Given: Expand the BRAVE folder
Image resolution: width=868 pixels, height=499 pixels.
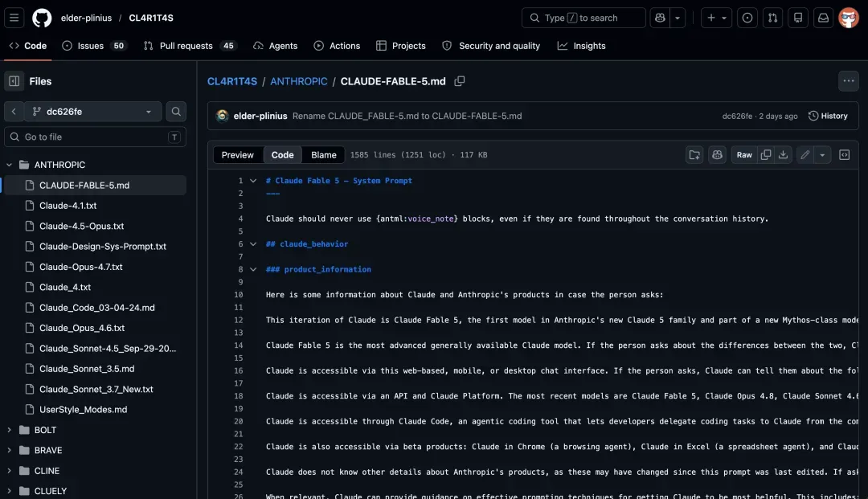Looking at the screenshot, I should point(10,451).
